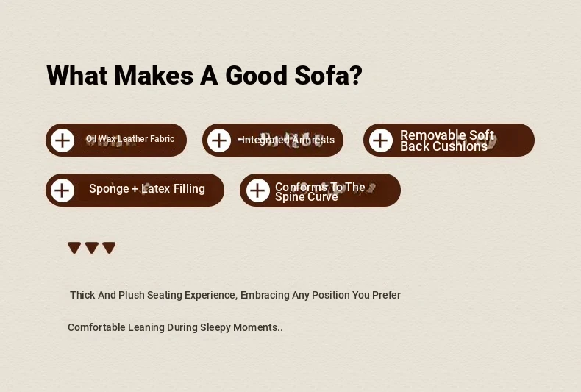Click the middle brown down-pointing triangle
581x392 pixels.
(92, 248)
